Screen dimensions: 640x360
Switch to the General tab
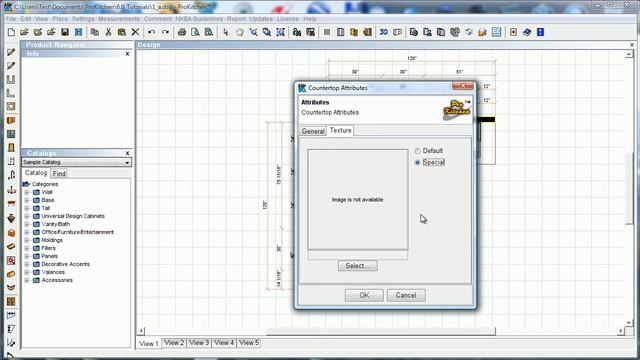[x=313, y=131]
